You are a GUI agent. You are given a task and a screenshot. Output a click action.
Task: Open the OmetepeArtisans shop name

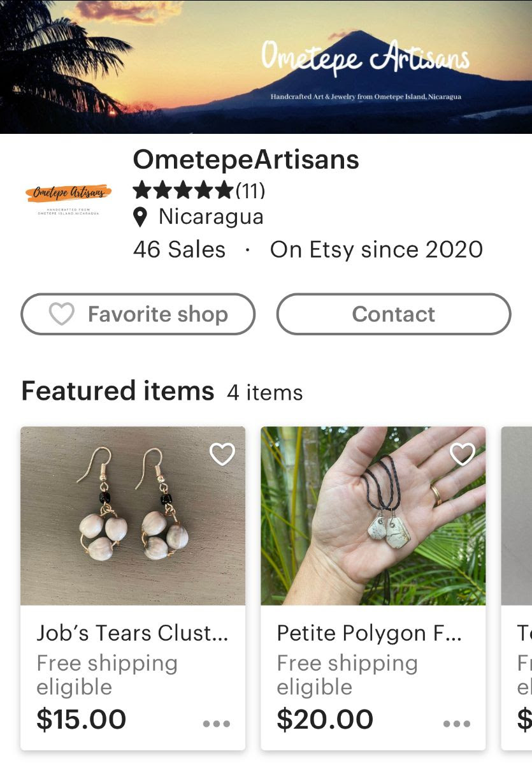click(x=246, y=159)
